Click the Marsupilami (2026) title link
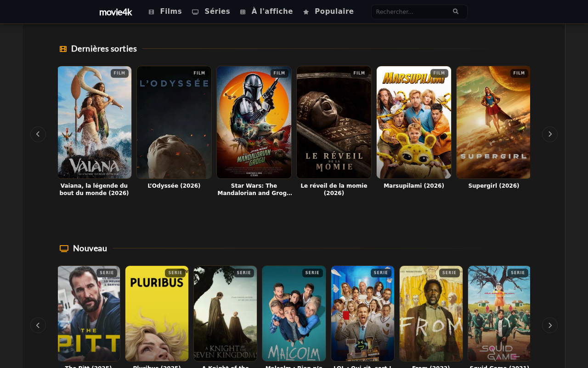Screen dimensions: 588x368 [414, 186]
